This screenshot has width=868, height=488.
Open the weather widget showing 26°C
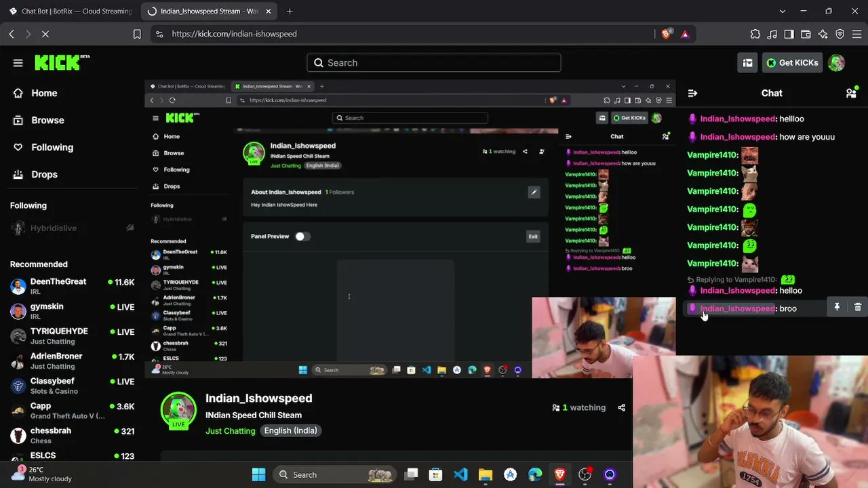click(x=42, y=474)
